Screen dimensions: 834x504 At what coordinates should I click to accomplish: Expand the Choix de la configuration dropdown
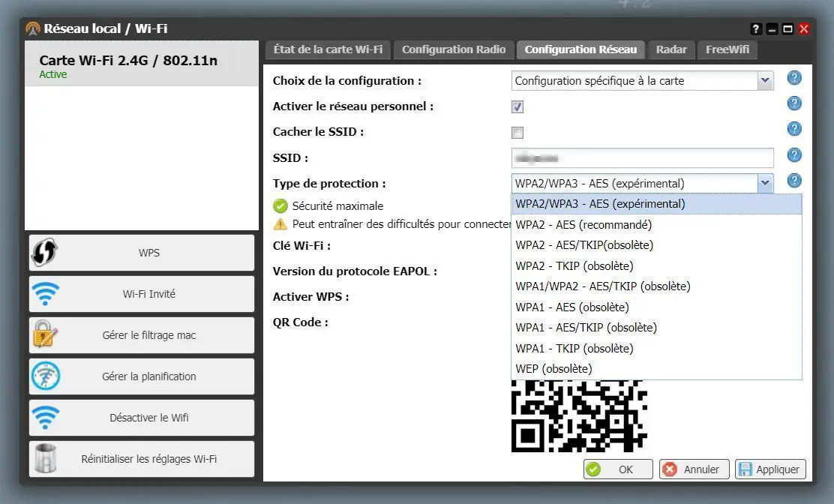(x=765, y=81)
